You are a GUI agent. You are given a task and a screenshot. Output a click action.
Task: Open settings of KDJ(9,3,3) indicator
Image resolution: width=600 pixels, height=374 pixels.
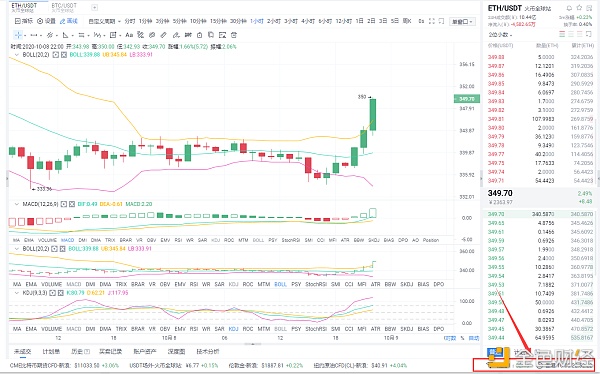coord(54,293)
